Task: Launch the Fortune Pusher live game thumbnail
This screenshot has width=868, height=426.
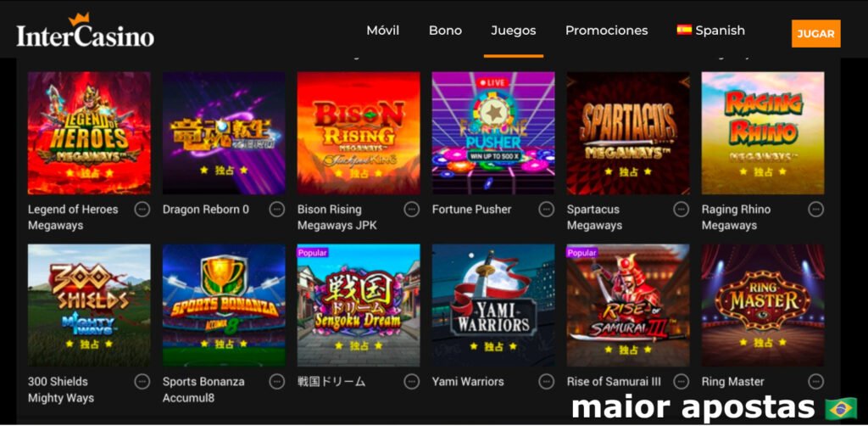Action: [x=493, y=133]
